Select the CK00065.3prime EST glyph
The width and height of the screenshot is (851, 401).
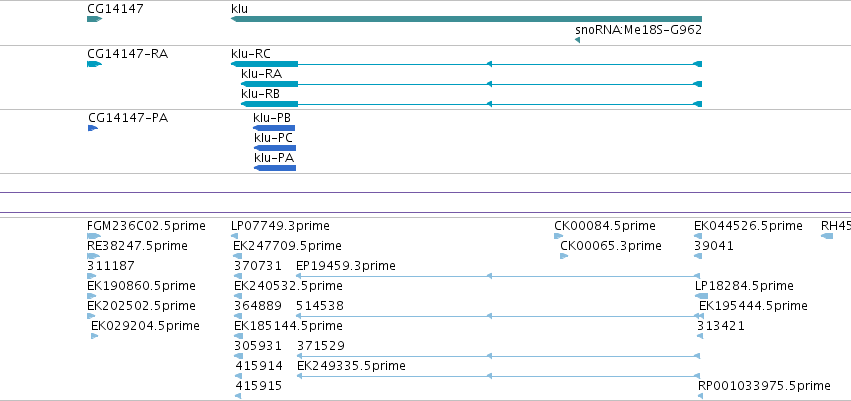(x=564, y=256)
